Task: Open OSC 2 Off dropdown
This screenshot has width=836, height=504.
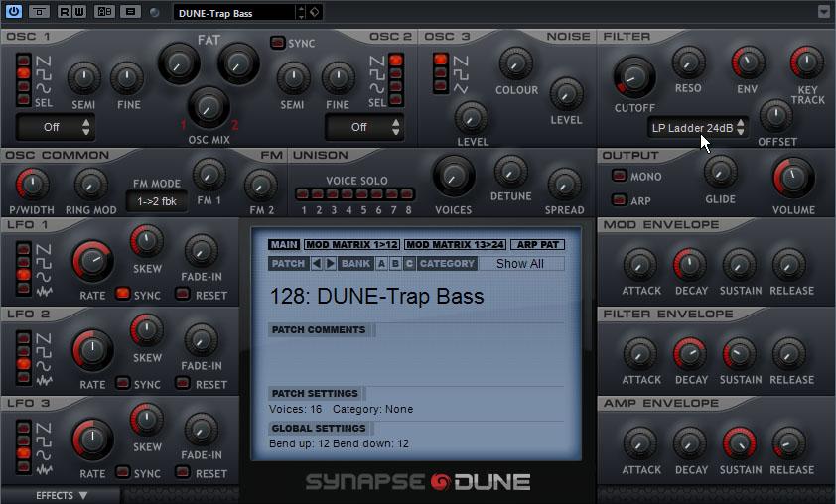Action: pos(364,127)
